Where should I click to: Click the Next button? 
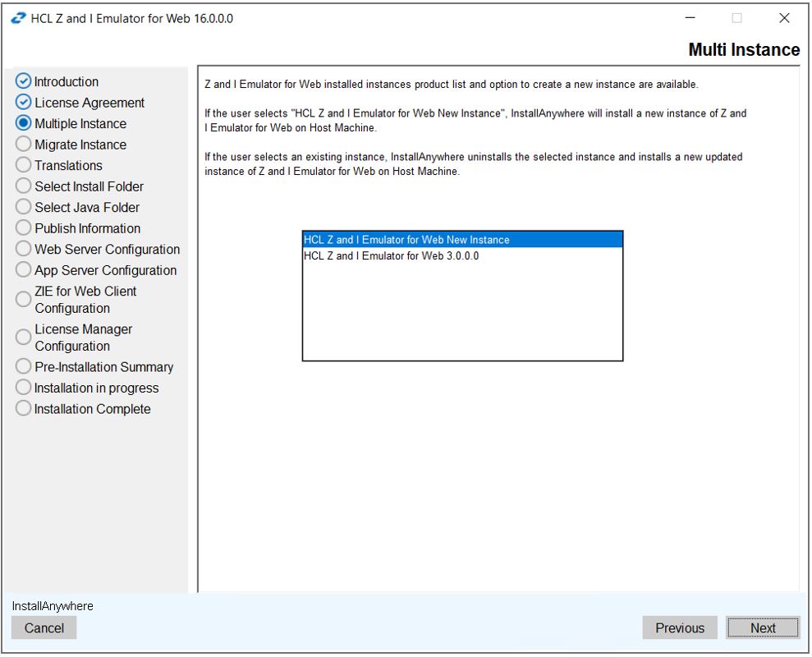pos(762,627)
